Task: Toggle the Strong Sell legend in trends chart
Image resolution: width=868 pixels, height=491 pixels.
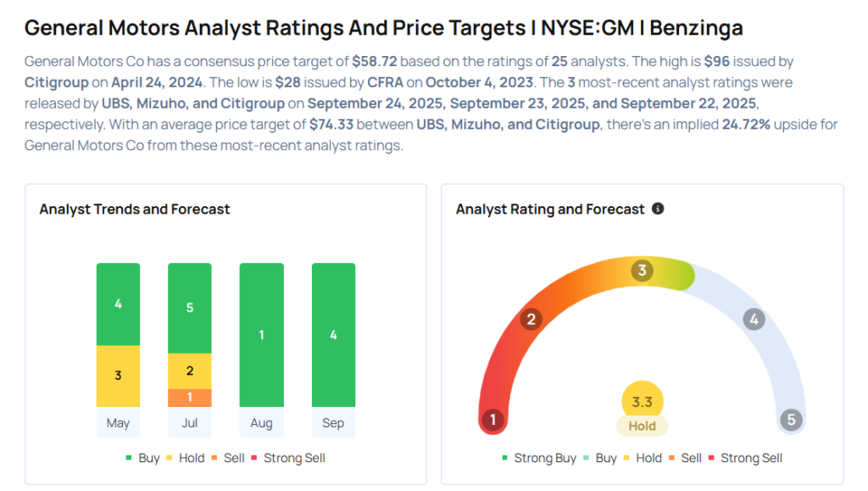Action: 287,458
